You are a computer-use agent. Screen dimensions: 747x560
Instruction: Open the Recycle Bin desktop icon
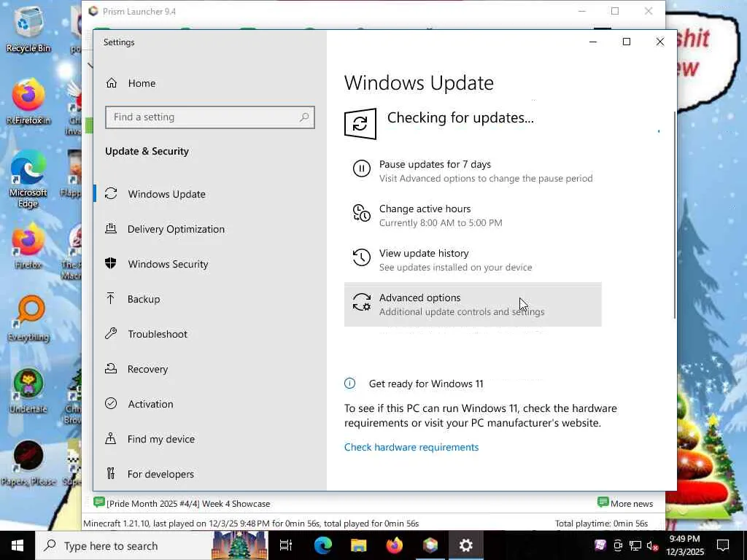click(28, 28)
